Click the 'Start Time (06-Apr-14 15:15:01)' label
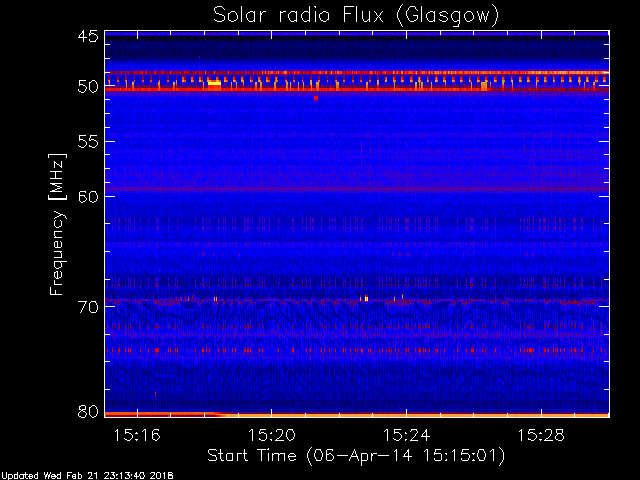This screenshot has width=640, height=480. [x=356, y=456]
